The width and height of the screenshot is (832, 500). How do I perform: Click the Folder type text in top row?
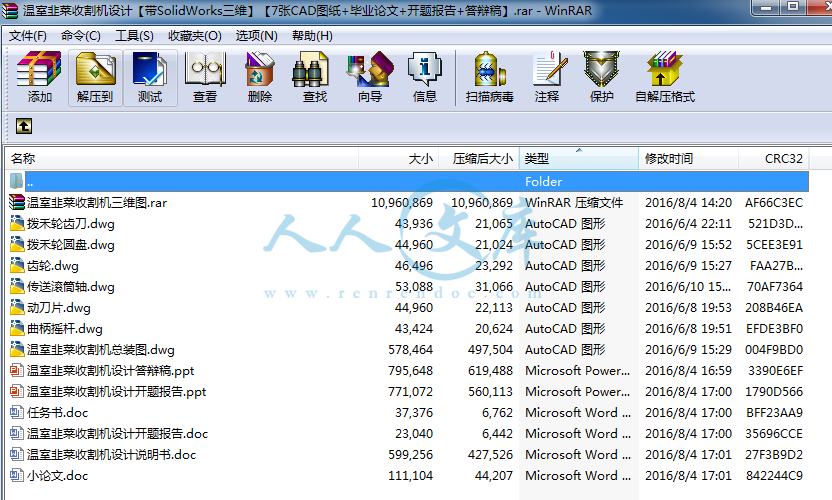(x=543, y=182)
